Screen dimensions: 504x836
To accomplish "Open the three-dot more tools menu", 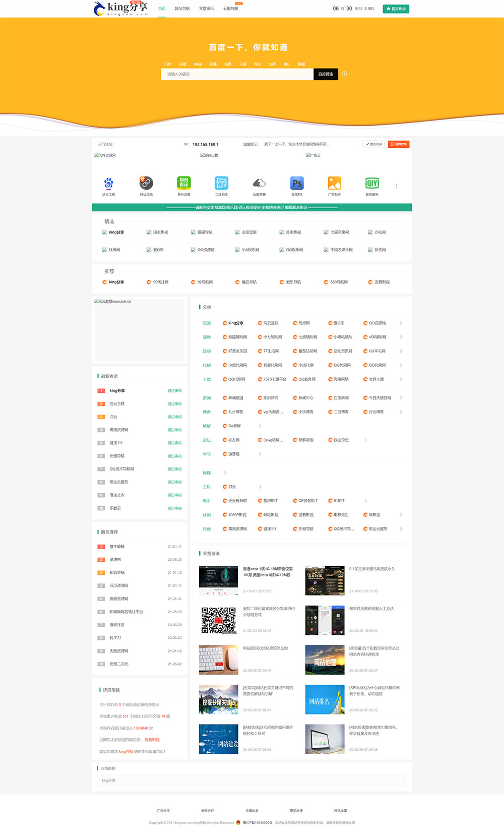I will pos(397,186).
